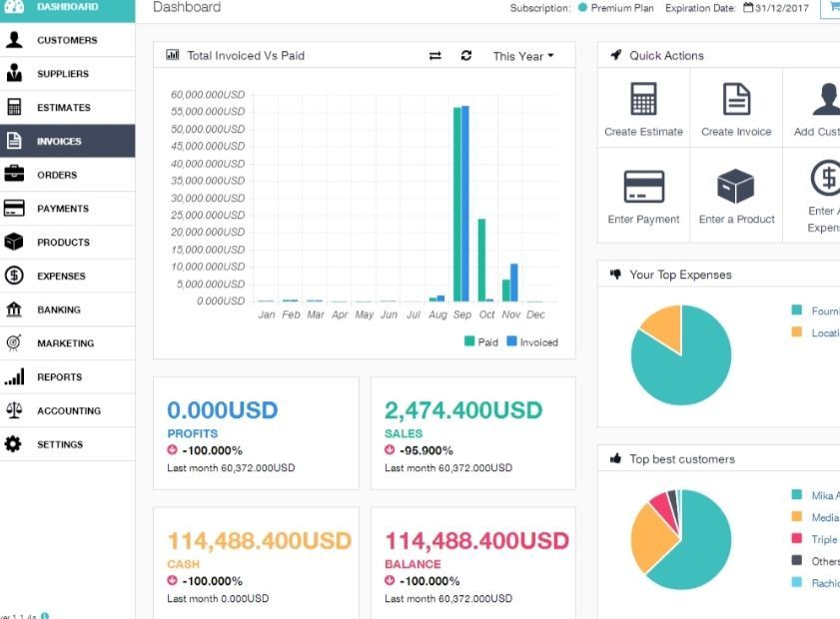
Task: Click the Accounting scales icon in sidebar
Action: (14, 410)
